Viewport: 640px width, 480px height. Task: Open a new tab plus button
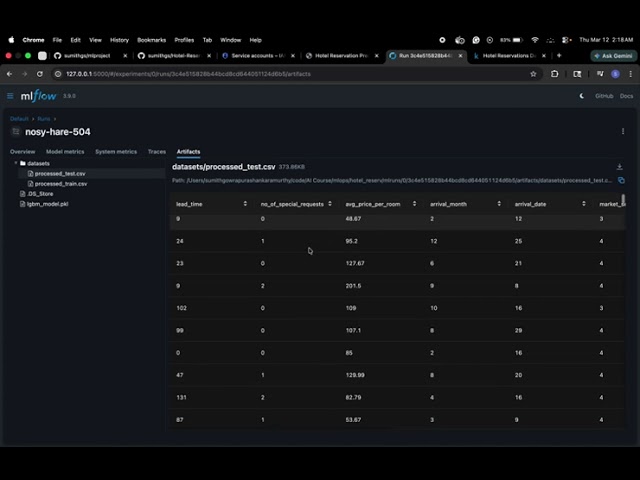click(x=559, y=56)
